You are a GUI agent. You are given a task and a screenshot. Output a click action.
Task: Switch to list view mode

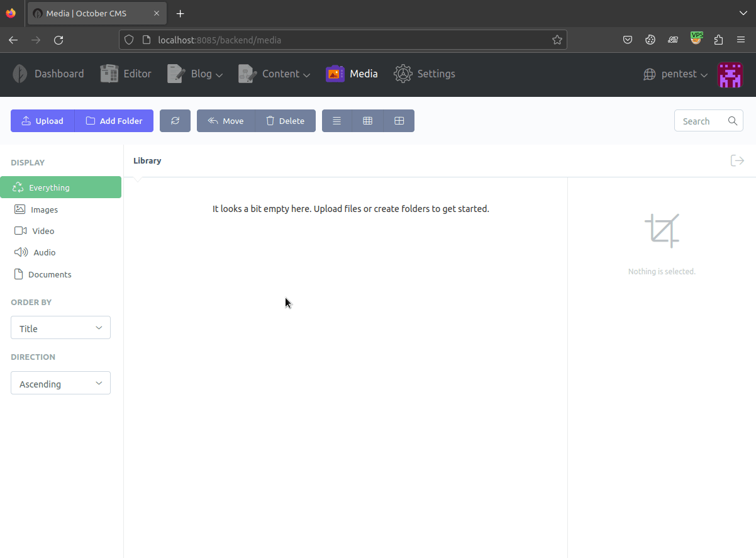pyautogui.click(x=336, y=120)
